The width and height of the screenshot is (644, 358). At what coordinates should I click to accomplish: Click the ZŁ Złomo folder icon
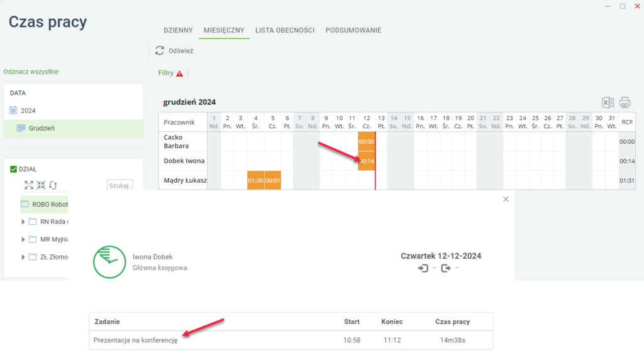pyautogui.click(x=33, y=257)
